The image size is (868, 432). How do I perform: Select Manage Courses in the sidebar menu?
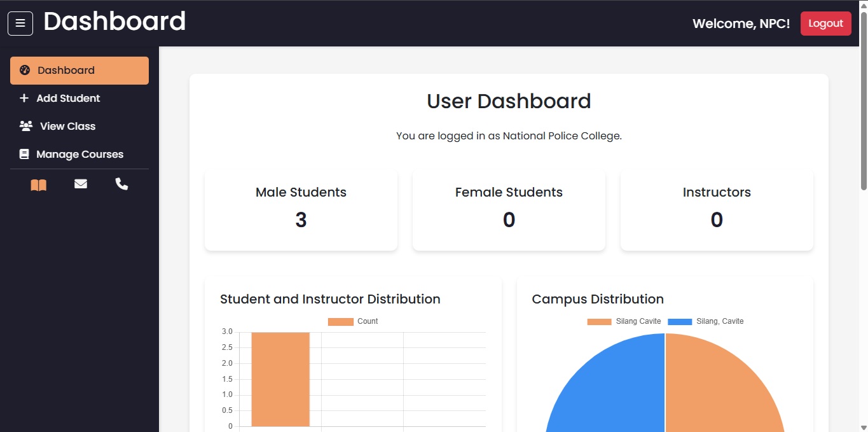tap(81, 153)
